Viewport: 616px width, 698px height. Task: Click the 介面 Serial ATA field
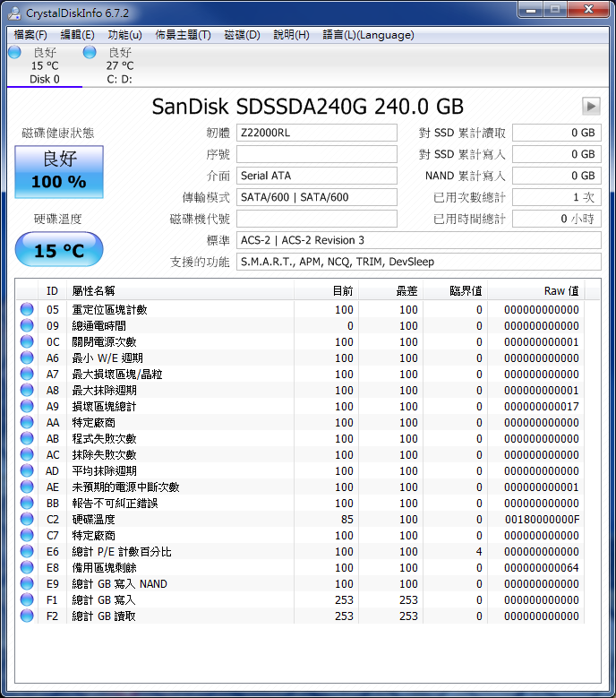(x=317, y=176)
